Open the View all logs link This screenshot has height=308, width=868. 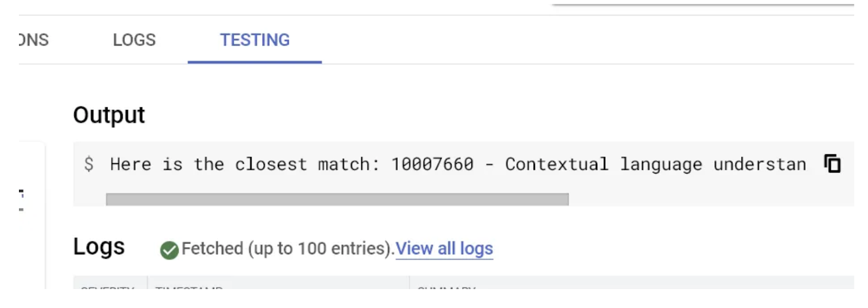point(444,248)
